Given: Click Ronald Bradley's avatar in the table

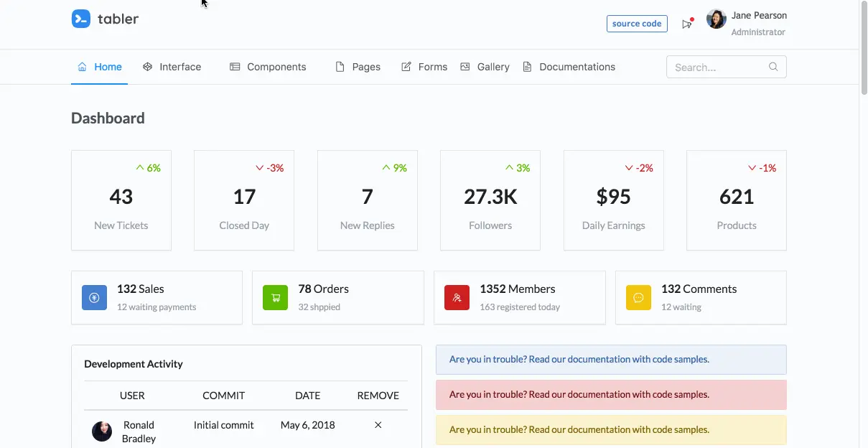Looking at the screenshot, I should tap(102, 431).
